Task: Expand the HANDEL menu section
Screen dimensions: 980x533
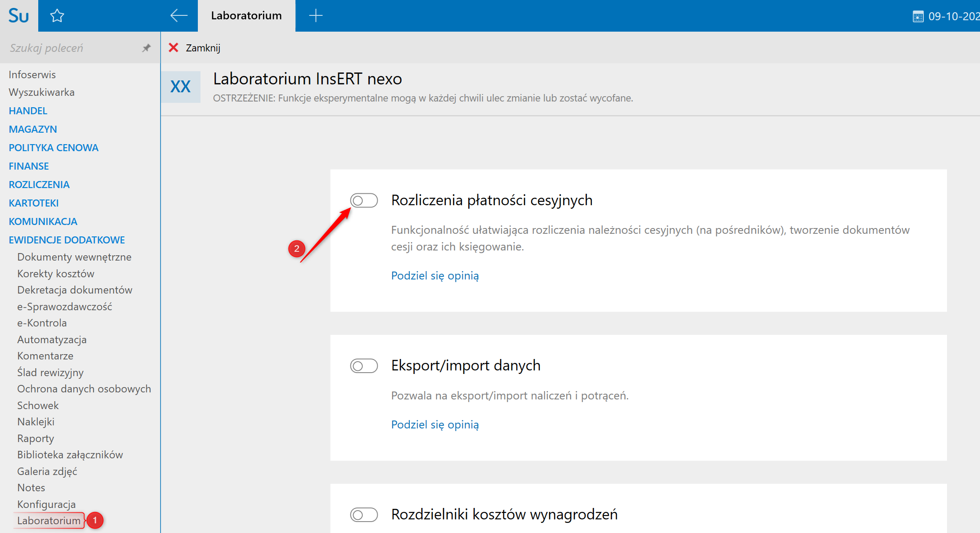Action: click(x=28, y=111)
